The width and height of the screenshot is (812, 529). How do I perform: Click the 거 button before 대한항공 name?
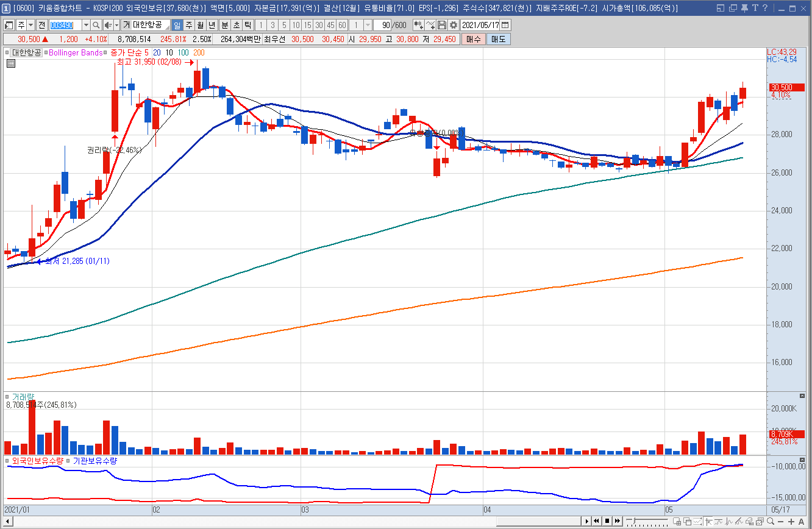click(126, 25)
